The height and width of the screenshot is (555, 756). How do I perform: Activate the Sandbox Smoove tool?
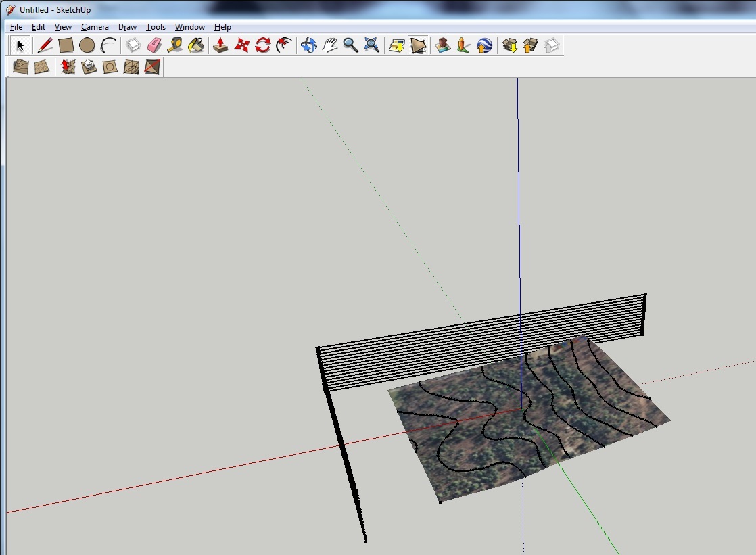point(68,66)
